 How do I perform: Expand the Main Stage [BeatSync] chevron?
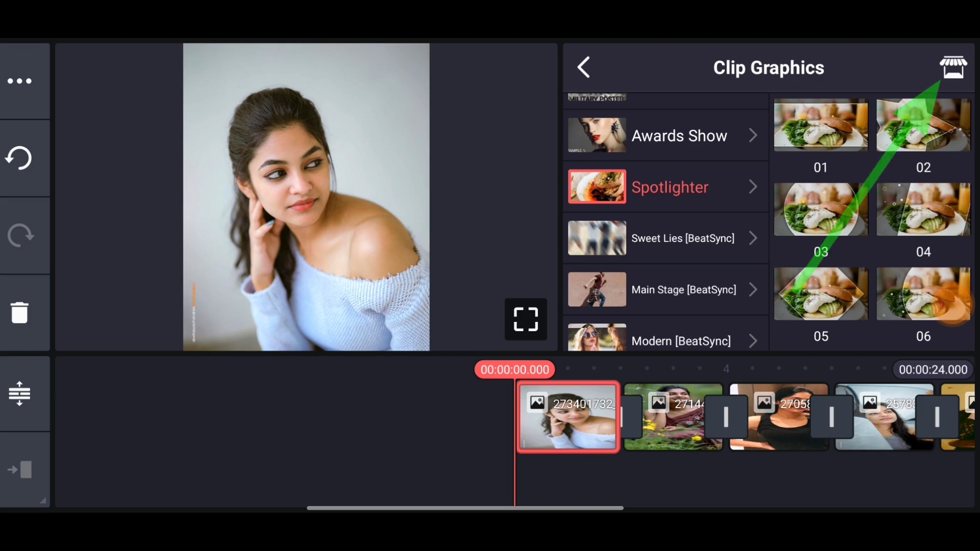[753, 290]
